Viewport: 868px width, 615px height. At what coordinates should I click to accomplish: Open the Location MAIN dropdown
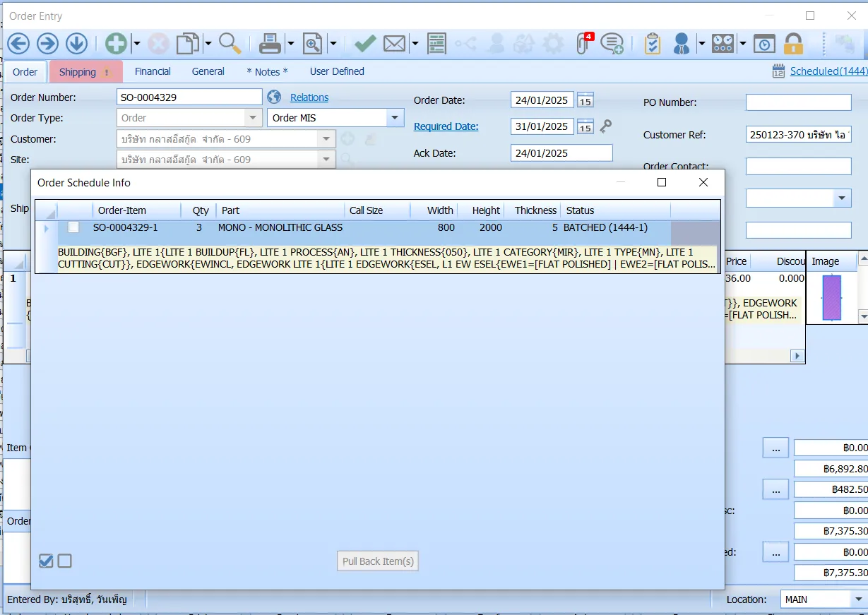point(859,599)
